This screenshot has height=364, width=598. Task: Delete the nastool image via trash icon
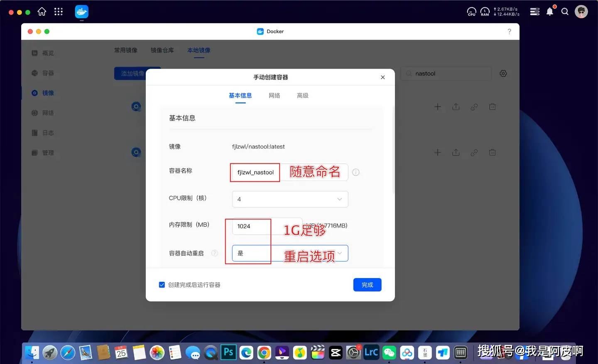492,107
